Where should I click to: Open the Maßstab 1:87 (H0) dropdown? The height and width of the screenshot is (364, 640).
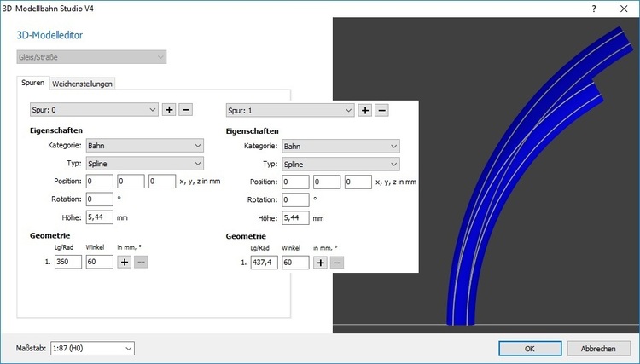point(92,348)
